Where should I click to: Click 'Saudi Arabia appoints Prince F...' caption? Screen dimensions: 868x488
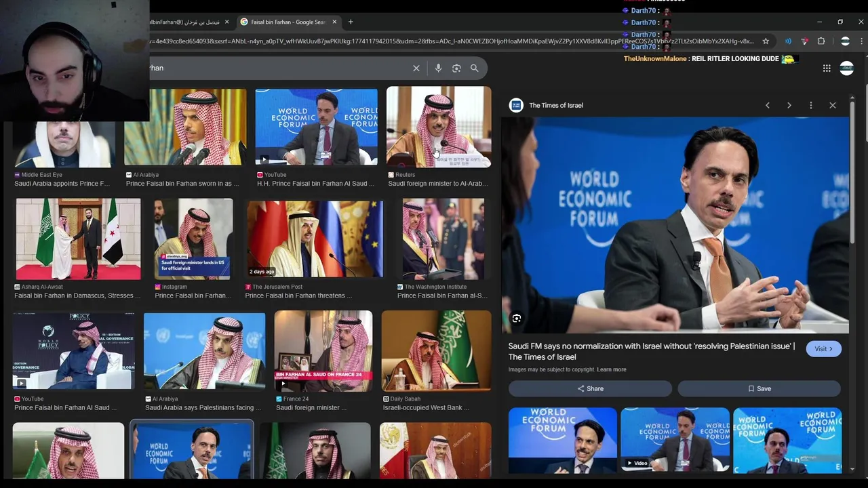pyautogui.click(x=62, y=184)
